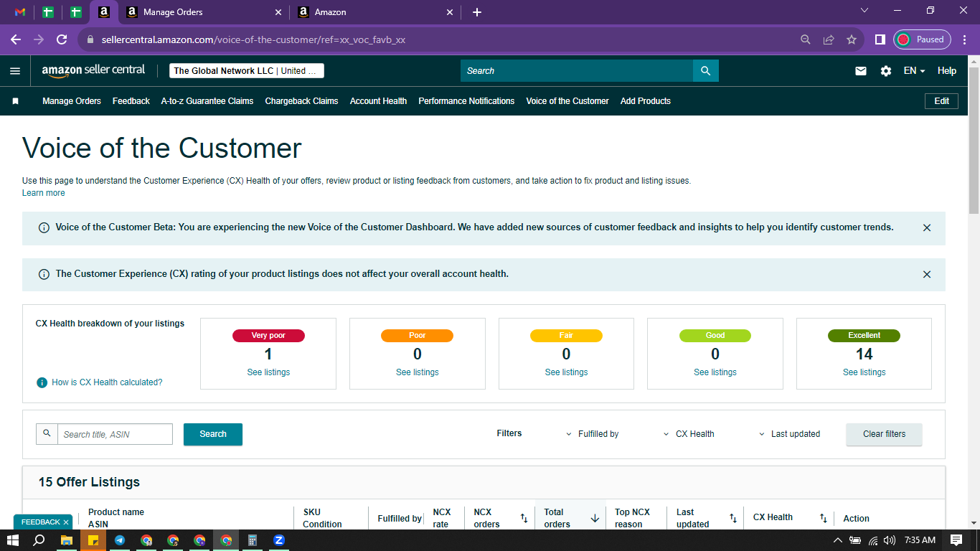Open the Help link in header
Viewport: 980px width, 551px height.
(x=947, y=71)
